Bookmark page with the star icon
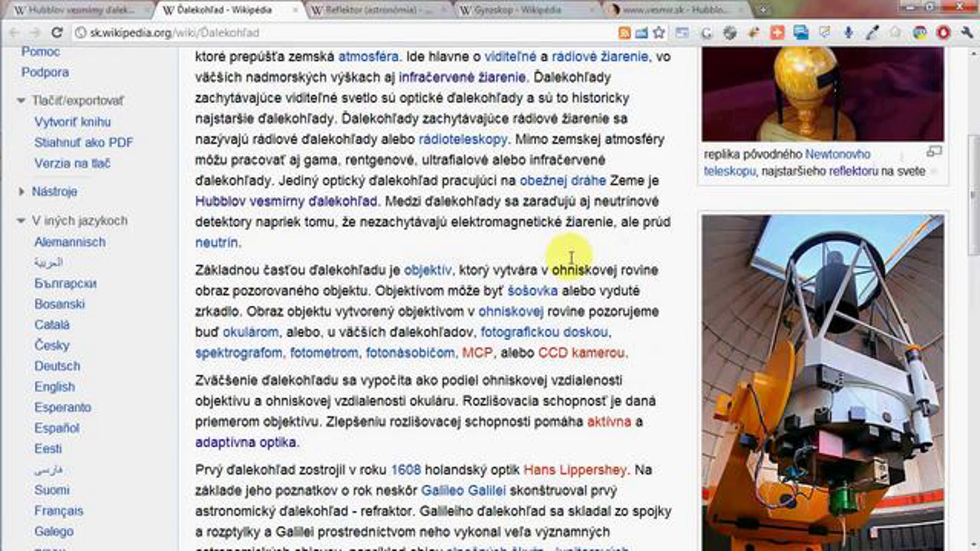 pos(659,33)
